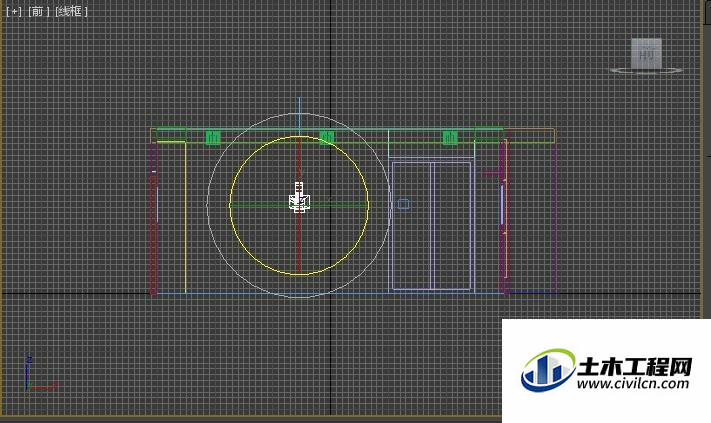
Task: Select the leftmost green light object
Action: pyautogui.click(x=213, y=138)
